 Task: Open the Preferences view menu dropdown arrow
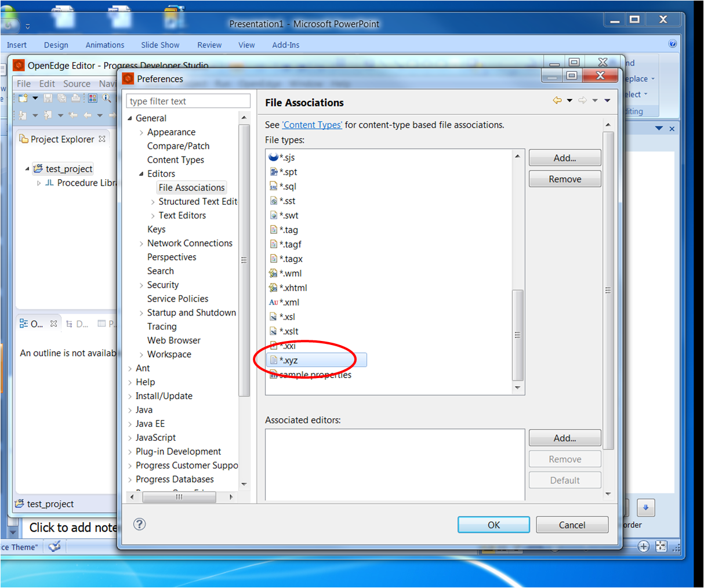(607, 101)
